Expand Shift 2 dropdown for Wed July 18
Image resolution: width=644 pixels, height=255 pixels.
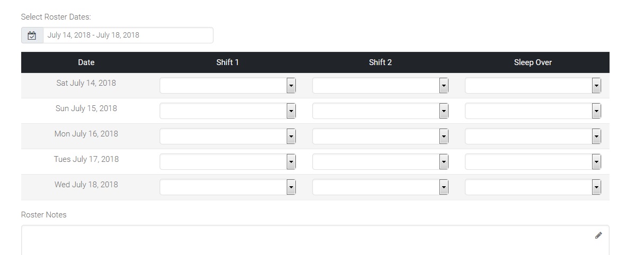coord(380,187)
